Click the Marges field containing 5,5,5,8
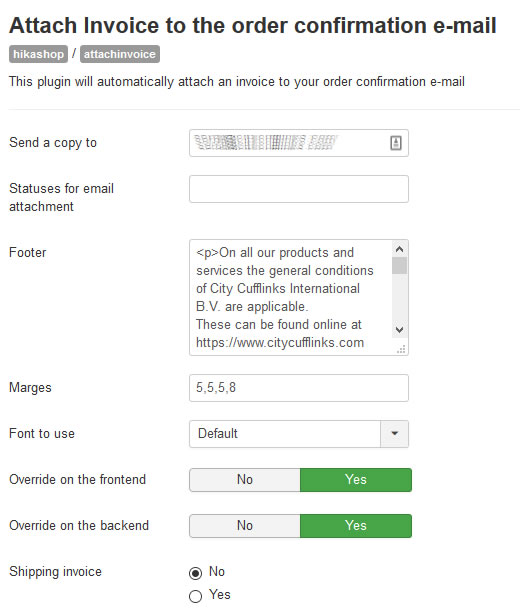 (x=299, y=388)
